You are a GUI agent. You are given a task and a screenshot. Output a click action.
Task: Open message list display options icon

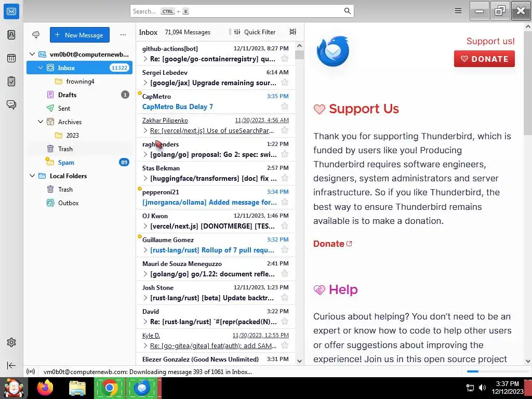tap(293, 32)
